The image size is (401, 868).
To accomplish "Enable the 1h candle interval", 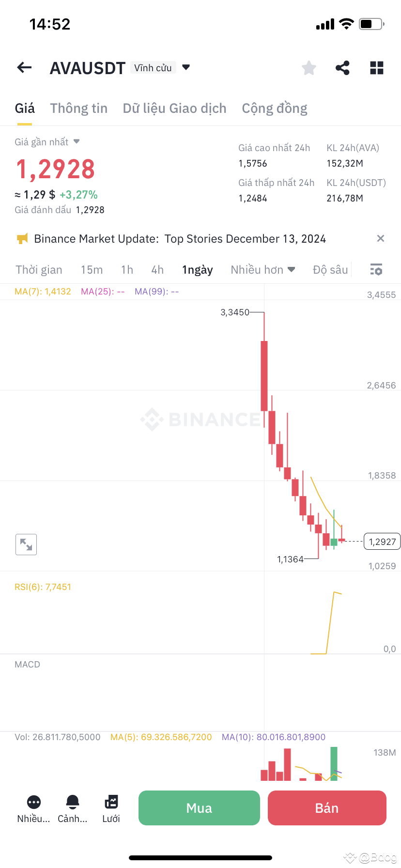I will (126, 270).
